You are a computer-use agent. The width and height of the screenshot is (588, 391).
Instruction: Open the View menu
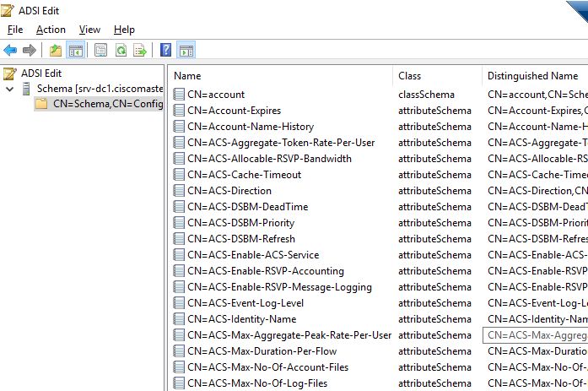pyautogui.click(x=89, y=30)
